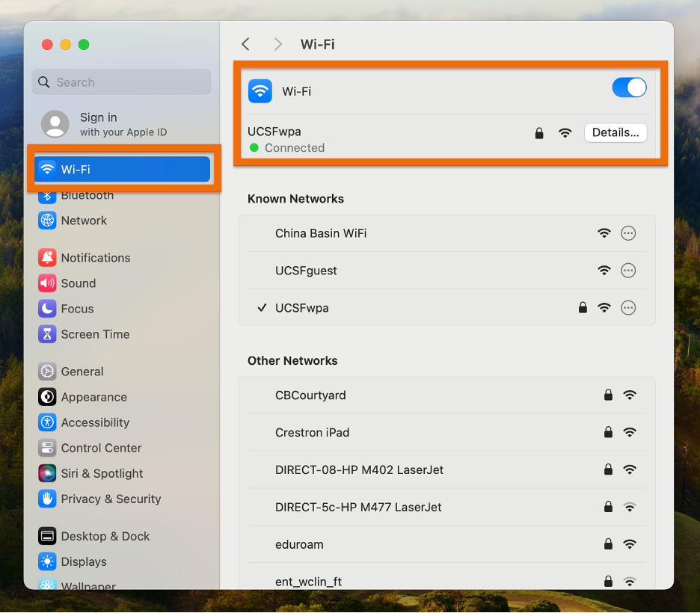
Task: Click the Apple ID avatar icon
Action: [x=55, y=124]
